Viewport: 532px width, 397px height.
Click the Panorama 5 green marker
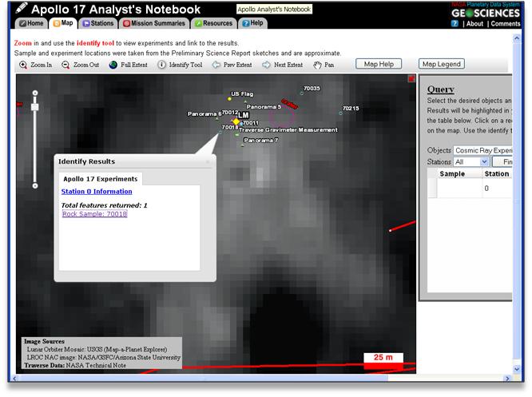pos(245,101)
